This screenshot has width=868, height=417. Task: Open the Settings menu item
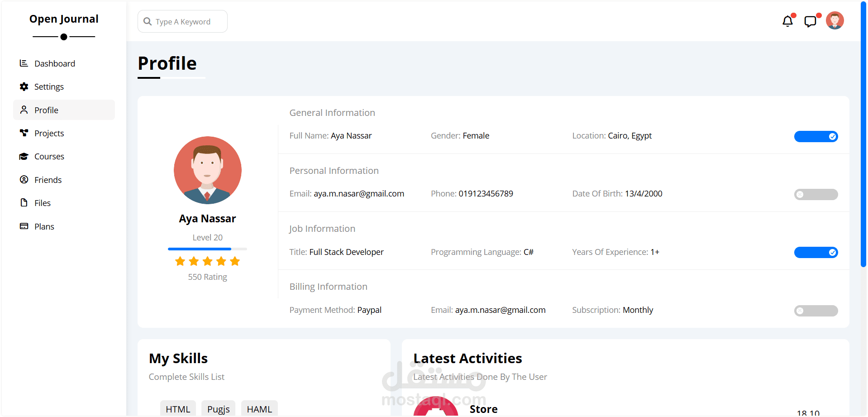64,86
